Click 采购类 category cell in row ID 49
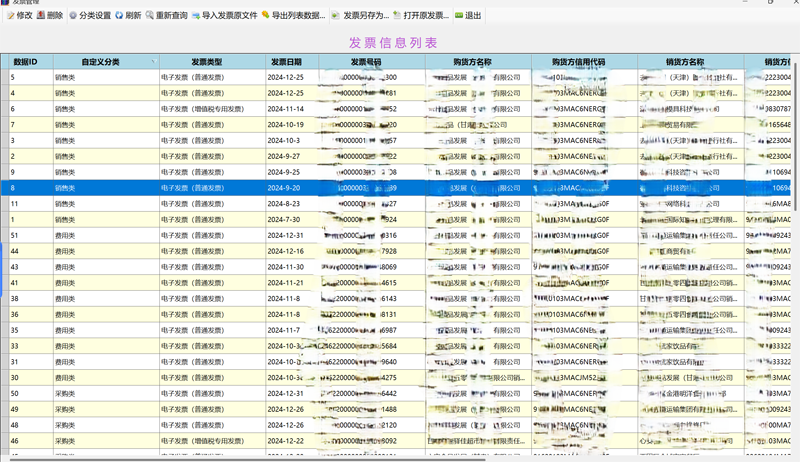This screenshot has width=800, height=462. point(106,409)
